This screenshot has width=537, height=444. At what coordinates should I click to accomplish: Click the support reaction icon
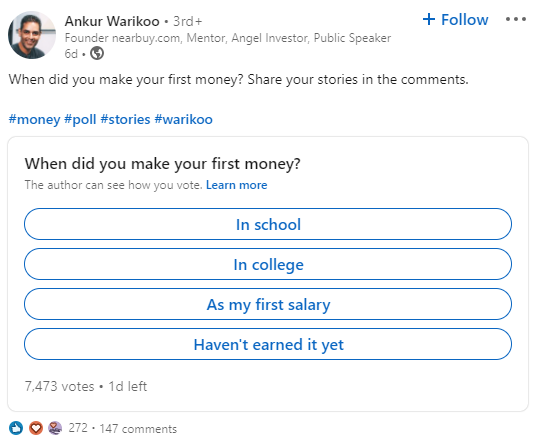point(55,428)
